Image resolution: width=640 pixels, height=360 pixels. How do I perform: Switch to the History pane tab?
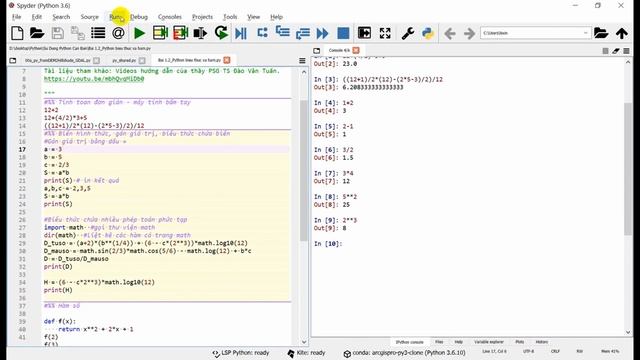542,342
